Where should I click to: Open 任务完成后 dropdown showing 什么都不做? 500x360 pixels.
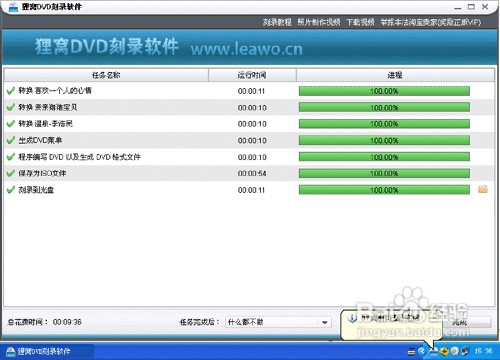[278, 322]
